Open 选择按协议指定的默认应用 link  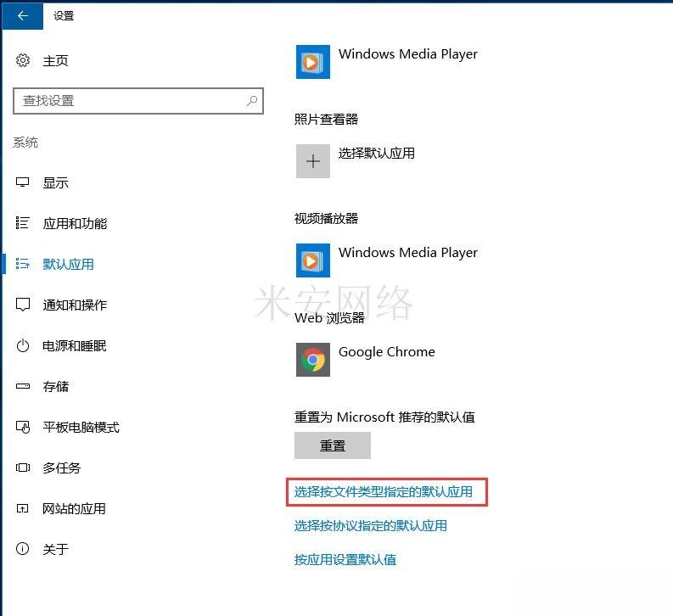[x=370, y=526]
